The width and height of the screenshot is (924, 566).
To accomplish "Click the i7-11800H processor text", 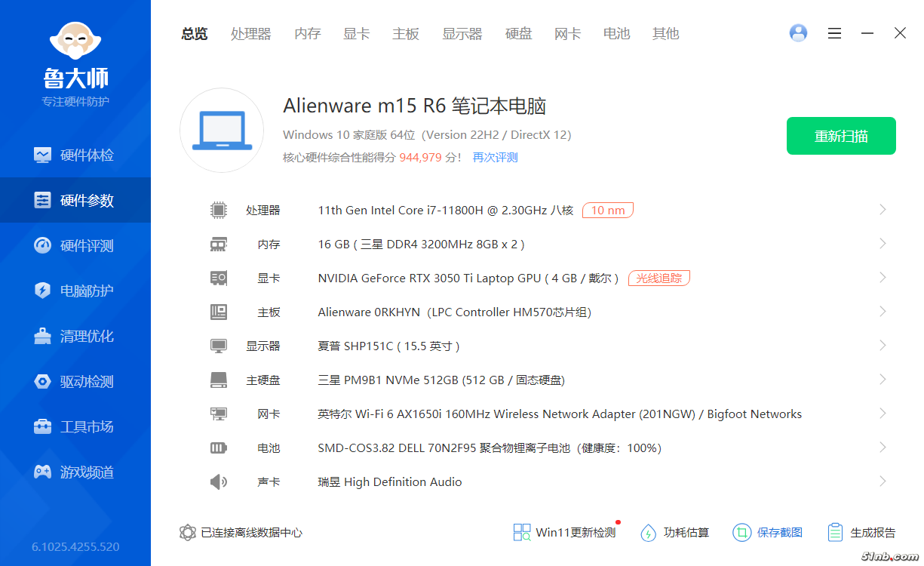I will [x=446, y=211].
